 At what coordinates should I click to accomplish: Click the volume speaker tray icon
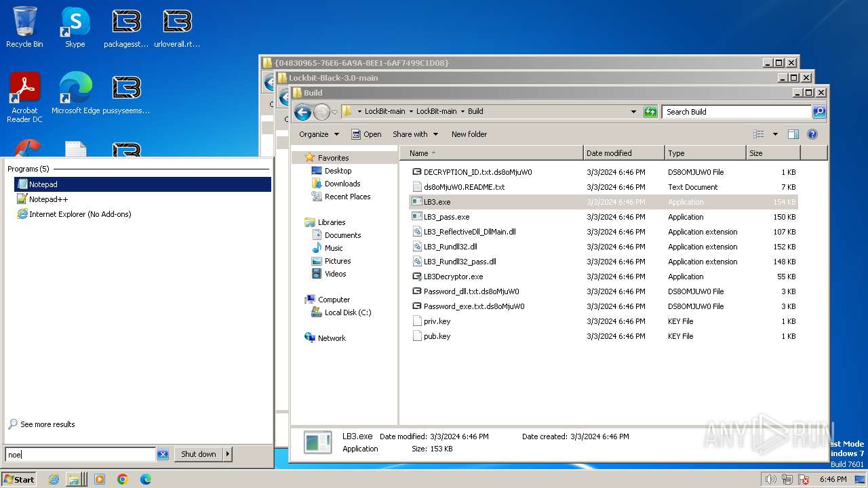(x=770, y=479)
